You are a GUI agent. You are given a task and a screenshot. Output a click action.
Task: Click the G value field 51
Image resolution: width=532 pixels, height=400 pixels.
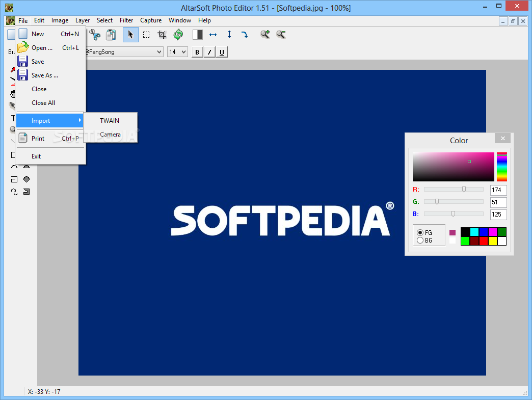[x=498, y=202]
